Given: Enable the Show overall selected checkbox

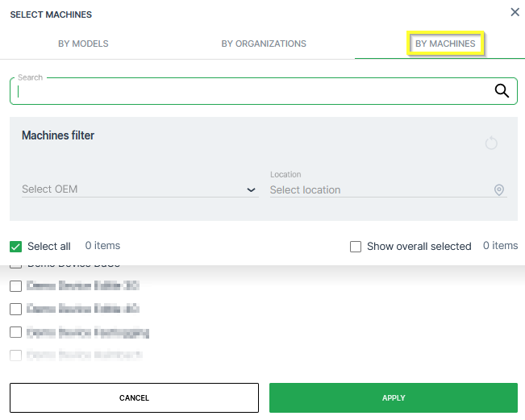Looking at the screenshot, I should click(x=356, y=247).
